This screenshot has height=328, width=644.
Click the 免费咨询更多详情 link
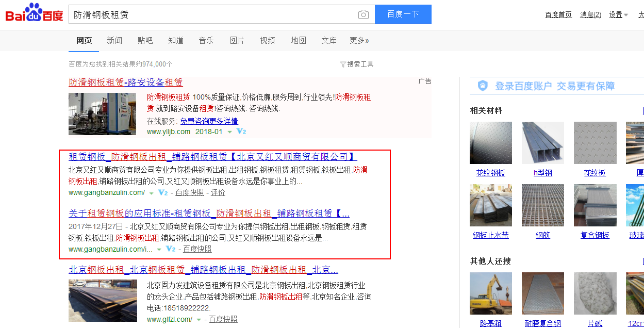pos(209,121)
